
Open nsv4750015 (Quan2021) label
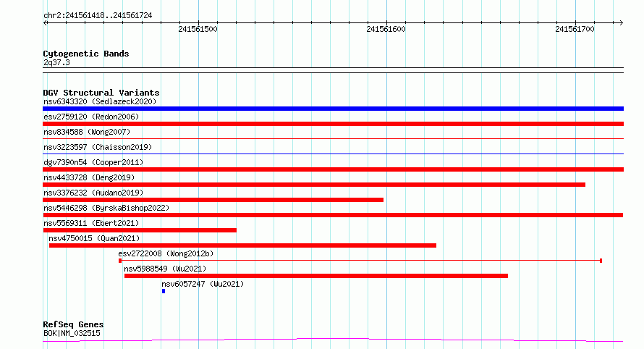coord(94,238)
